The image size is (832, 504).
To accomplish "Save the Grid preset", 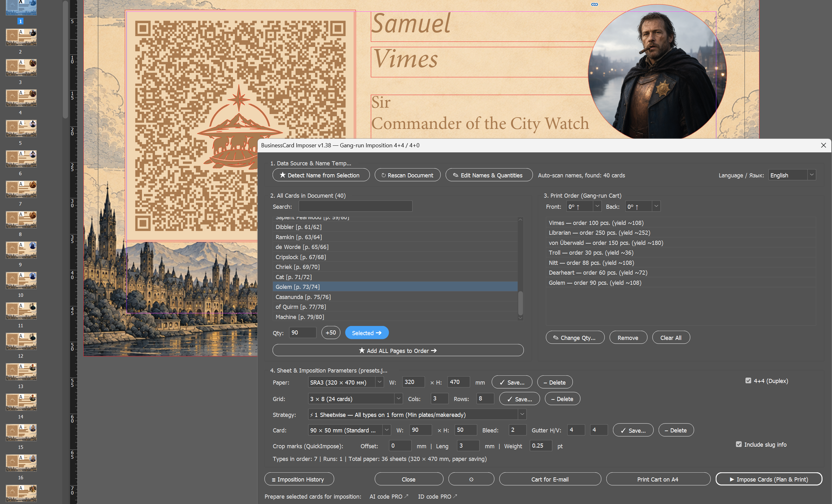I will click(519, 399).
